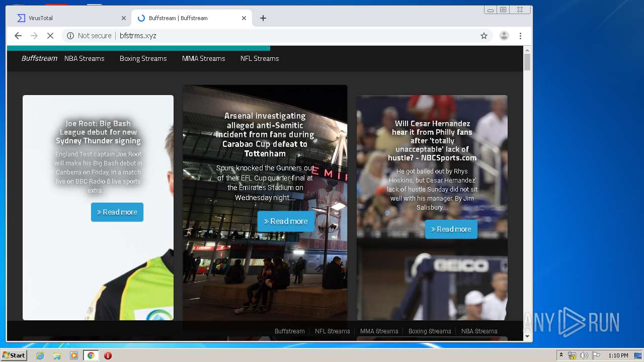The height and width of the screenshot is (362, 644).
Task: Click the vertical scrollbar thumb
Action: [527, 62]
